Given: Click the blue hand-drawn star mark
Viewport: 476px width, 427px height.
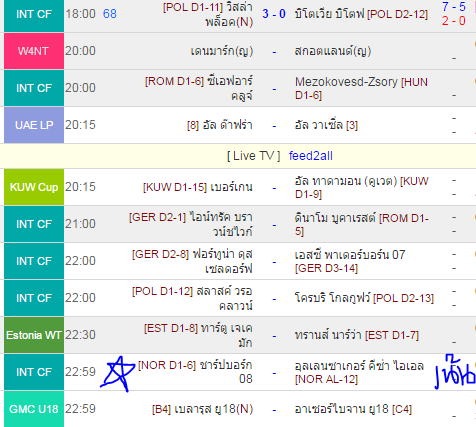Looking at the screenshot, I should [118, 373].
